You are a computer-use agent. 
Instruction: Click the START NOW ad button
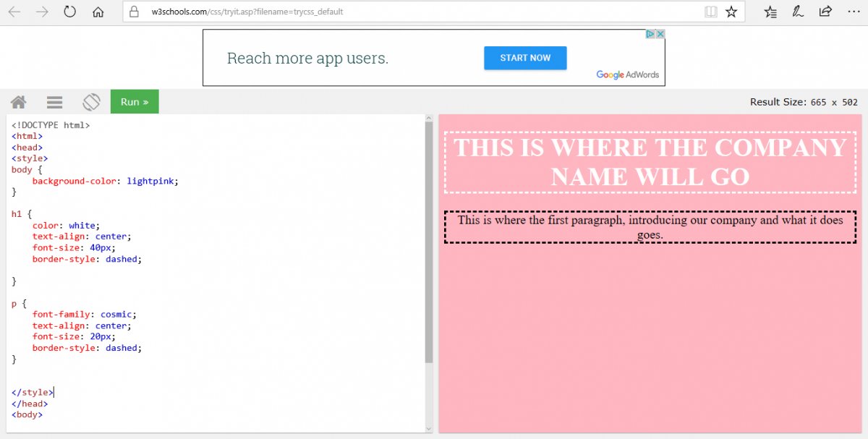525,58
